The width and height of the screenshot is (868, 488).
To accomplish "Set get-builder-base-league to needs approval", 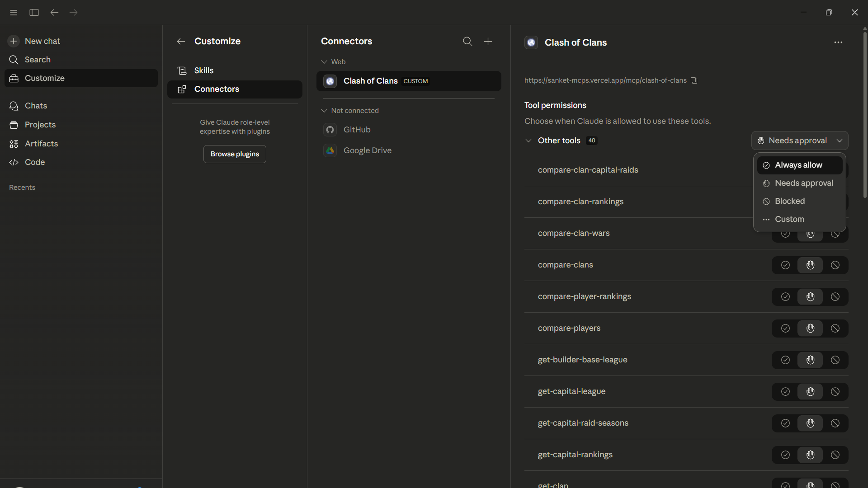I will 810,360.
